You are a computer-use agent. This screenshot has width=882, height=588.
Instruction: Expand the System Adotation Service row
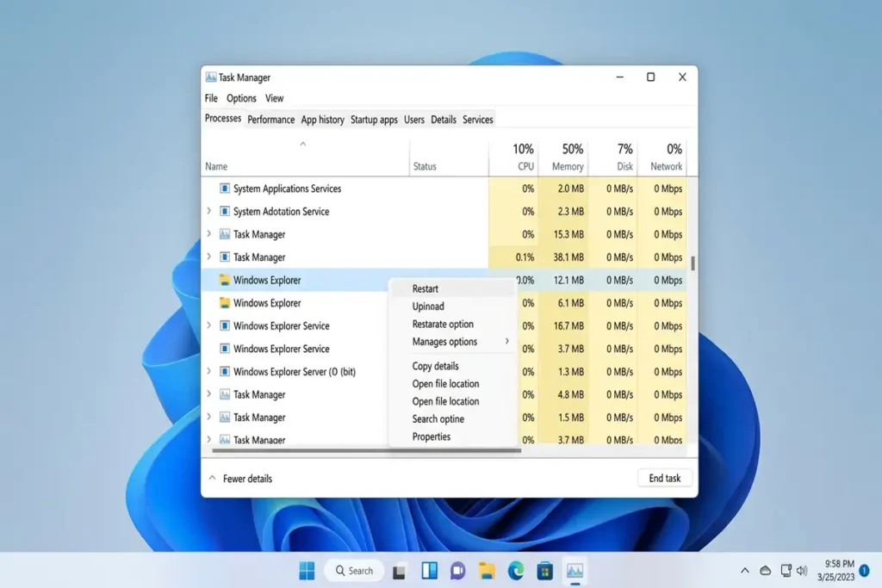pos(208,211)
